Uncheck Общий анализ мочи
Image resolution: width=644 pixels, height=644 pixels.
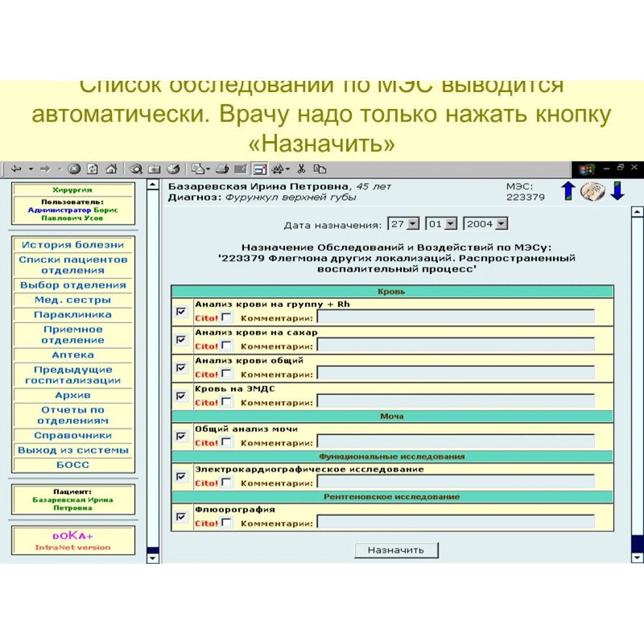(x=181, y=436)
